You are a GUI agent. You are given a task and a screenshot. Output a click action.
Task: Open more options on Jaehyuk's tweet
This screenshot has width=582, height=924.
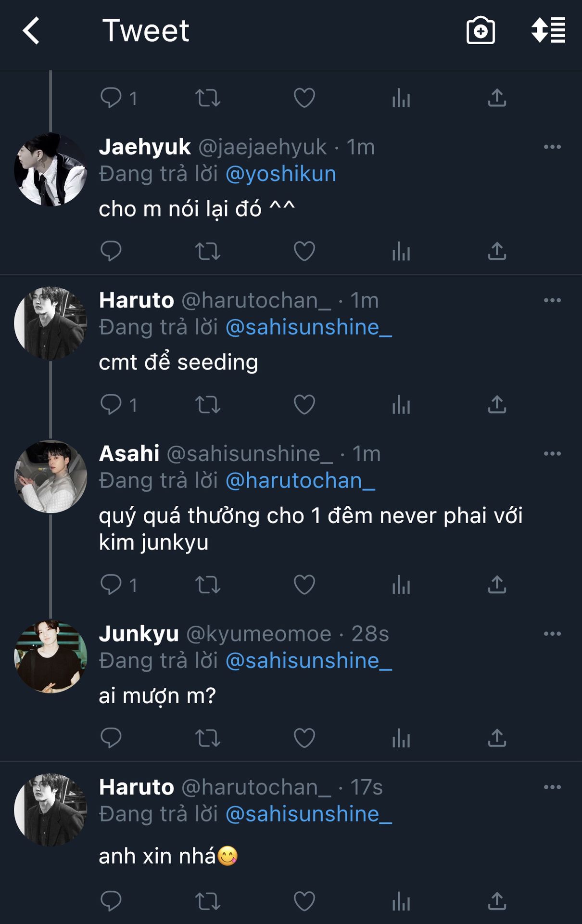552,147
